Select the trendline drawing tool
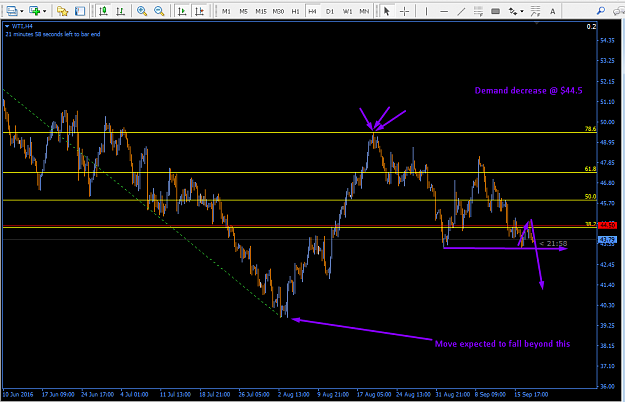The image size is (625, 402). pos(461,12)
